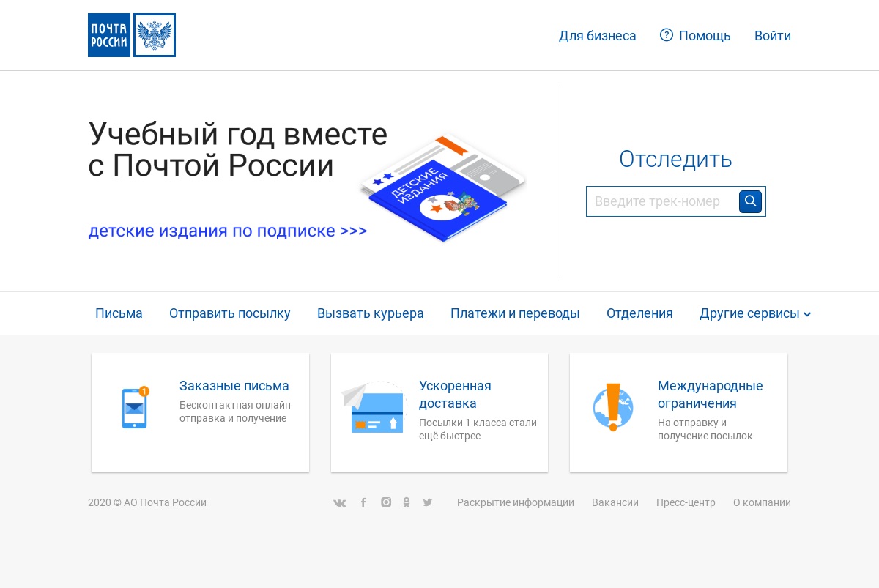The height and width of the screenshot is (588, 879).
Task: Click text На отправку и получение посылок
Action: tap(705, 429)
